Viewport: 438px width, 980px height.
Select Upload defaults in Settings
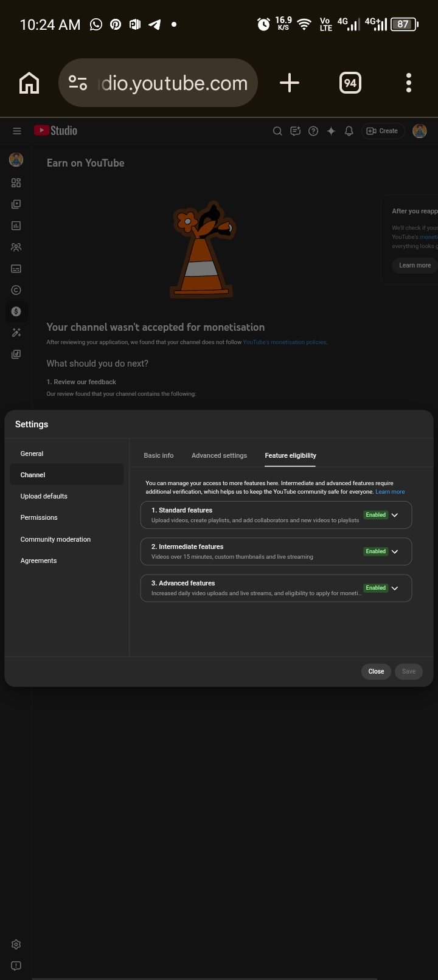click(x=67, y=496)
